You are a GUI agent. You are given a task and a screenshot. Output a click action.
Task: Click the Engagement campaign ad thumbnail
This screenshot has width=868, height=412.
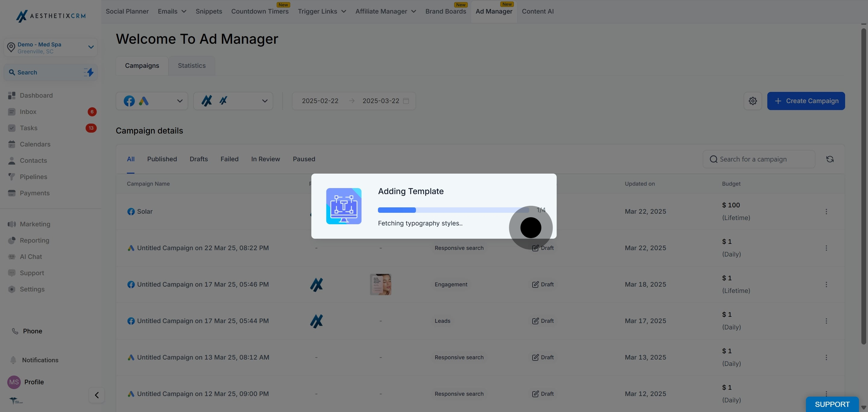point(380,284)
